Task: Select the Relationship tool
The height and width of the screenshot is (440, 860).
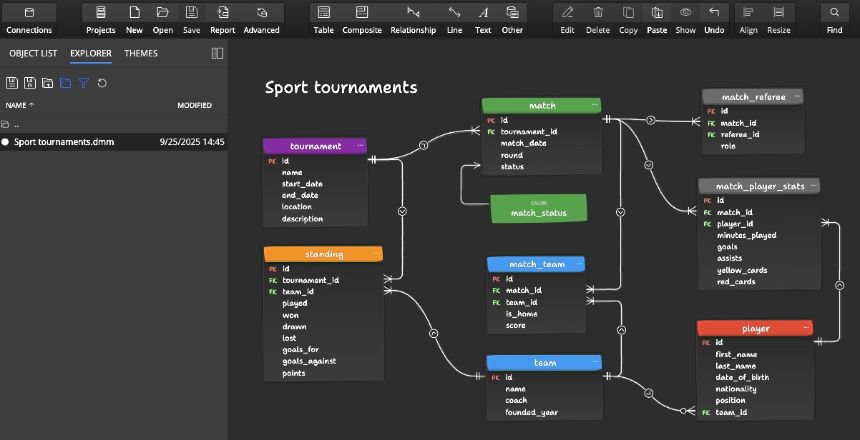Action: point(413,20)
